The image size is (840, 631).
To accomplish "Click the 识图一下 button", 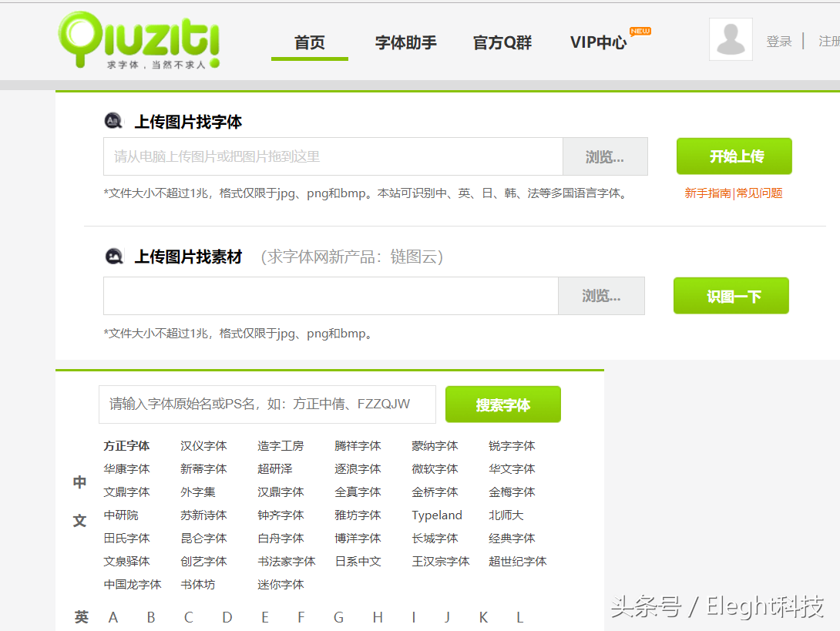I will click(731, 295).
